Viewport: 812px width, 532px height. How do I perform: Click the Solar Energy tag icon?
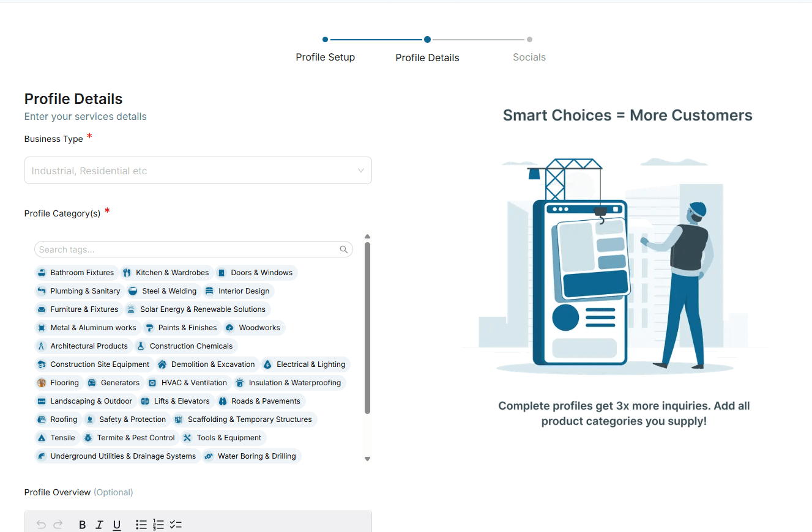click(131, 309)
